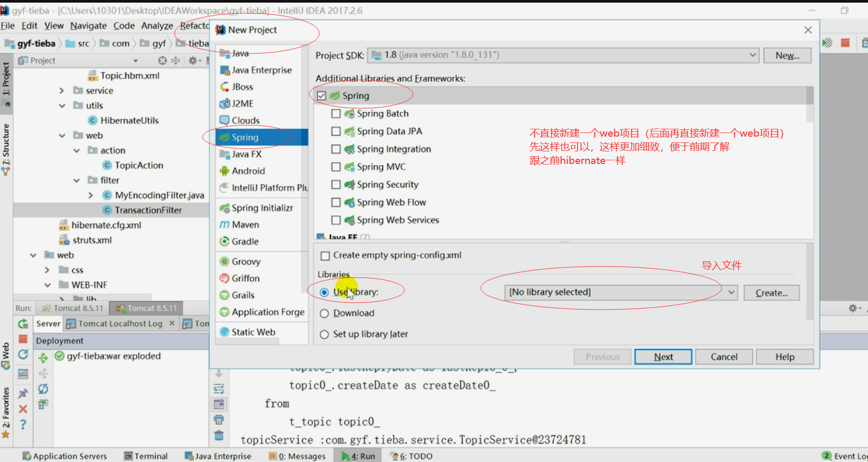Open Application Servers tool window

64,456
